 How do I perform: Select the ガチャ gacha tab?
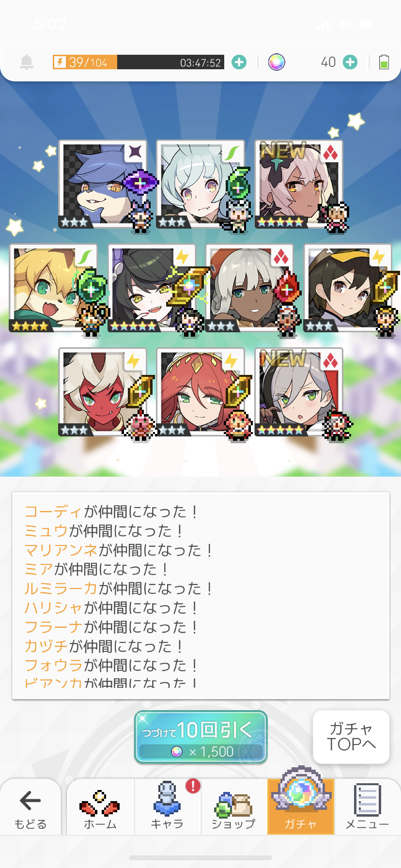[x=301, y=806]
